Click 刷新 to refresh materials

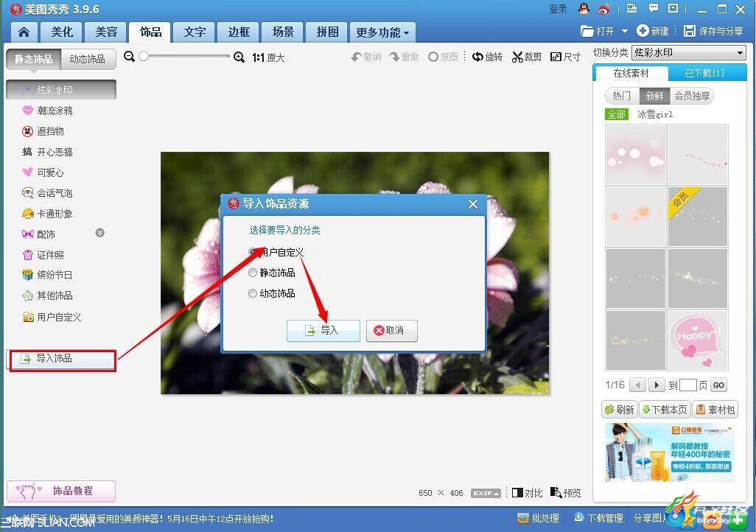(x=620, y=410)
